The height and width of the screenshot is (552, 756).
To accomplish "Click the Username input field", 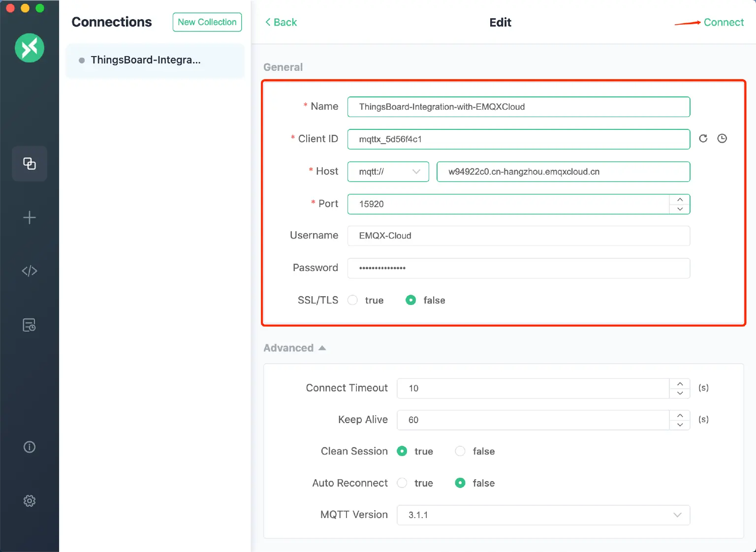I will coord(518,236).
